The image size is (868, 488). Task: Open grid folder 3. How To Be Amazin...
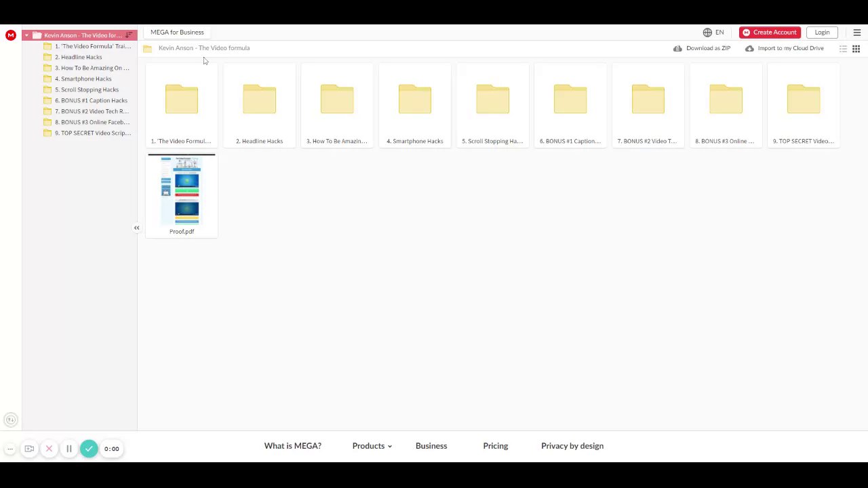pos(337,105)
